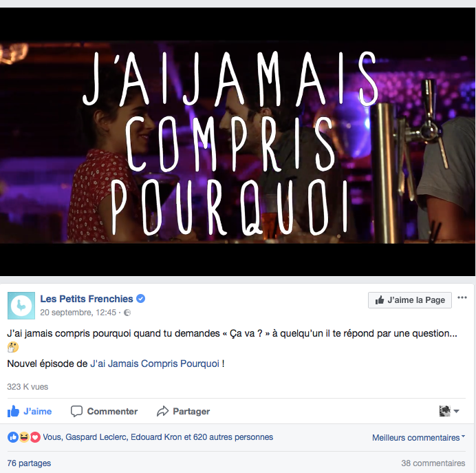Play the J'ai Jamais Compris Pourquoi video
This screenshot has width=476, height=473.
pos(238,142)
